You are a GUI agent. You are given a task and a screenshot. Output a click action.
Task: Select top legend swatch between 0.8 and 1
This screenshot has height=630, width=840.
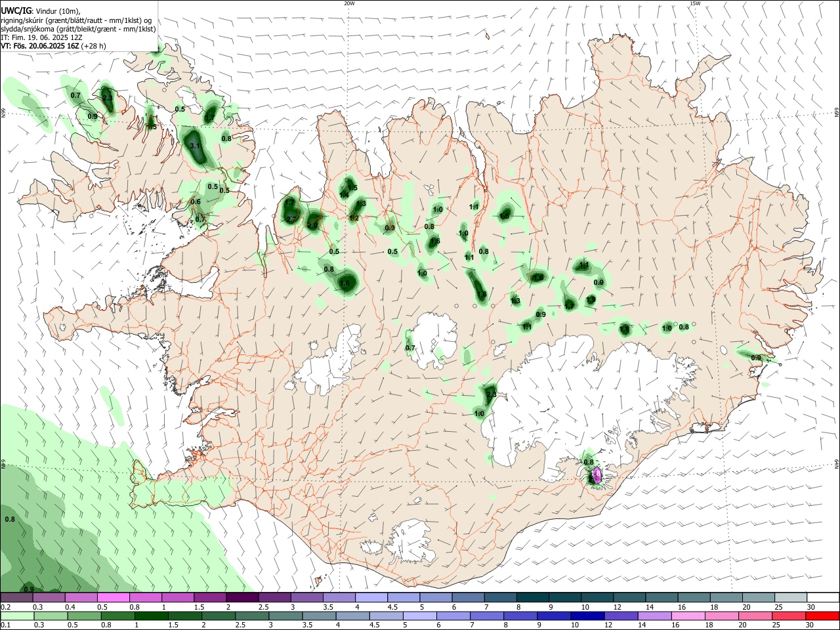pos(145,598)
